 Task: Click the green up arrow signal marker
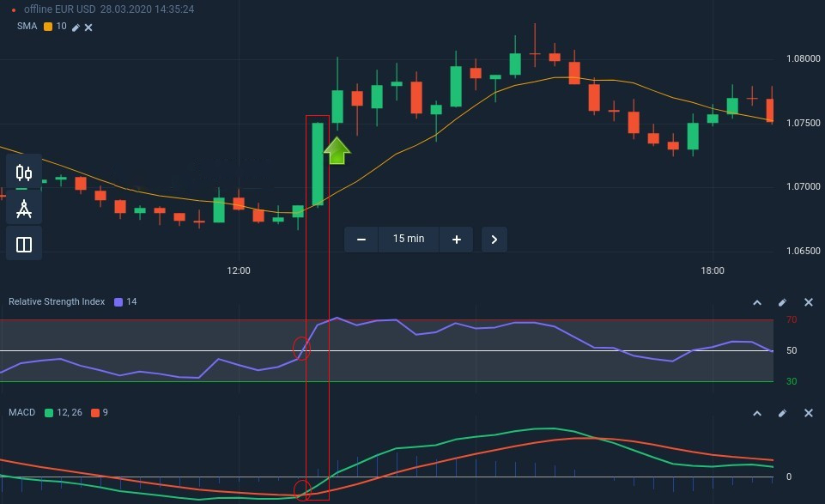point(337,150)
